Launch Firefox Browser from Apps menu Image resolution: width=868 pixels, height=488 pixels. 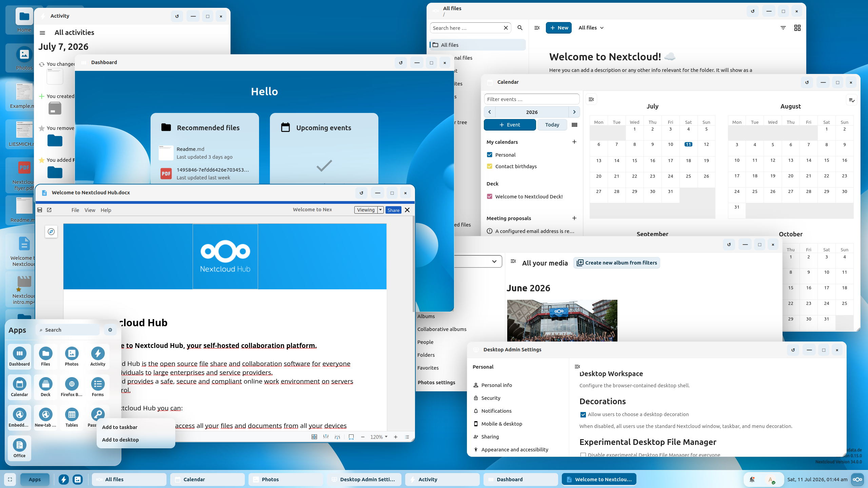[72, 387]
